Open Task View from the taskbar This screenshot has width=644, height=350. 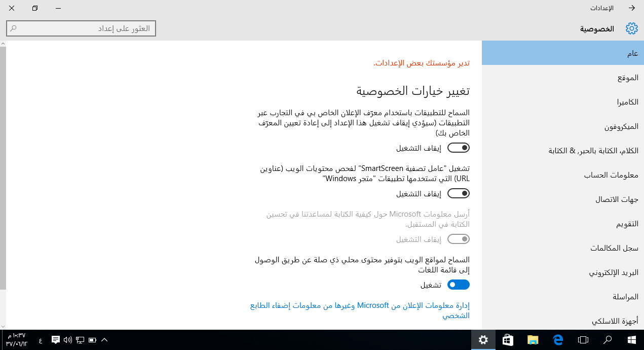tap(583, 340)
